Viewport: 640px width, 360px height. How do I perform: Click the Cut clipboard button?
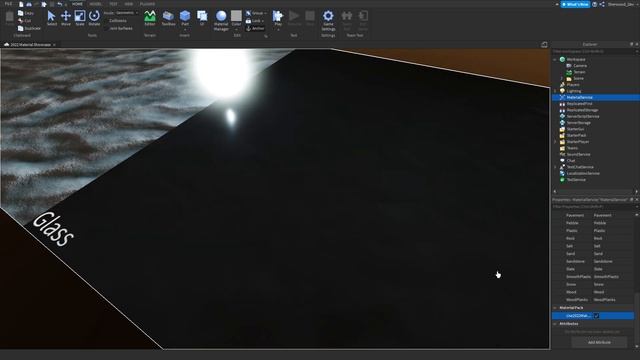tap(24, 21)
